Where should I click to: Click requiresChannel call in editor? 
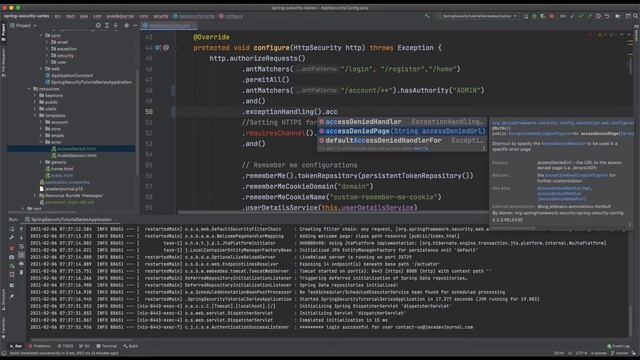pos(276,133)
